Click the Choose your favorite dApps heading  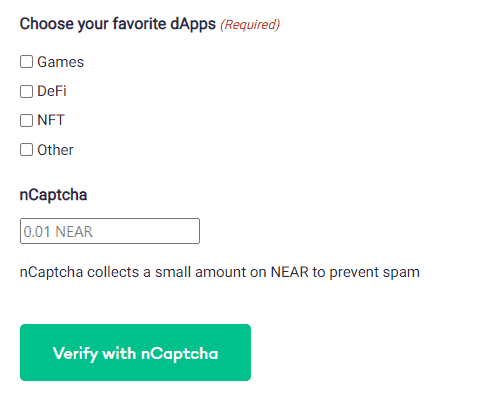click(118, 24)
